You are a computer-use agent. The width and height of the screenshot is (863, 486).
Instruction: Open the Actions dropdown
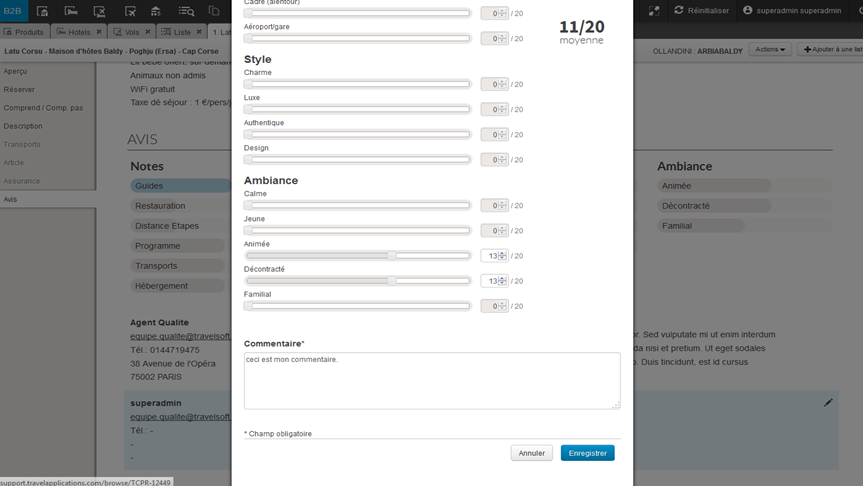click(770, 49)
